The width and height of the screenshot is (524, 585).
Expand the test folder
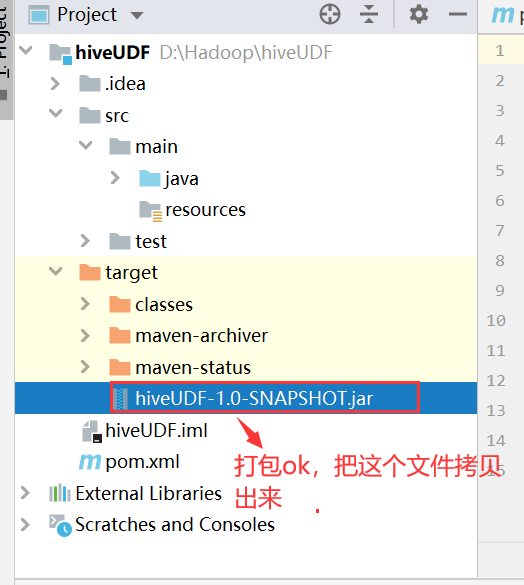pos(85,241)
